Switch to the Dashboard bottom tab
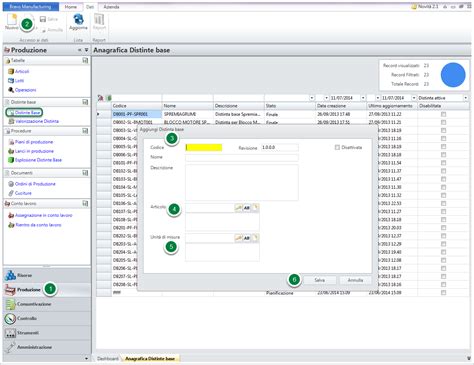The image size is (474, 365). [108, 359]
